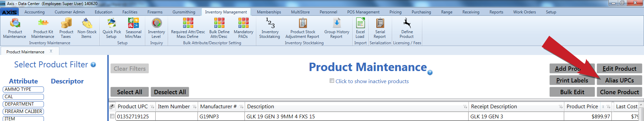Click the Select All button
The width and height of the screenshot is (644, 121).
coord(129,92)
